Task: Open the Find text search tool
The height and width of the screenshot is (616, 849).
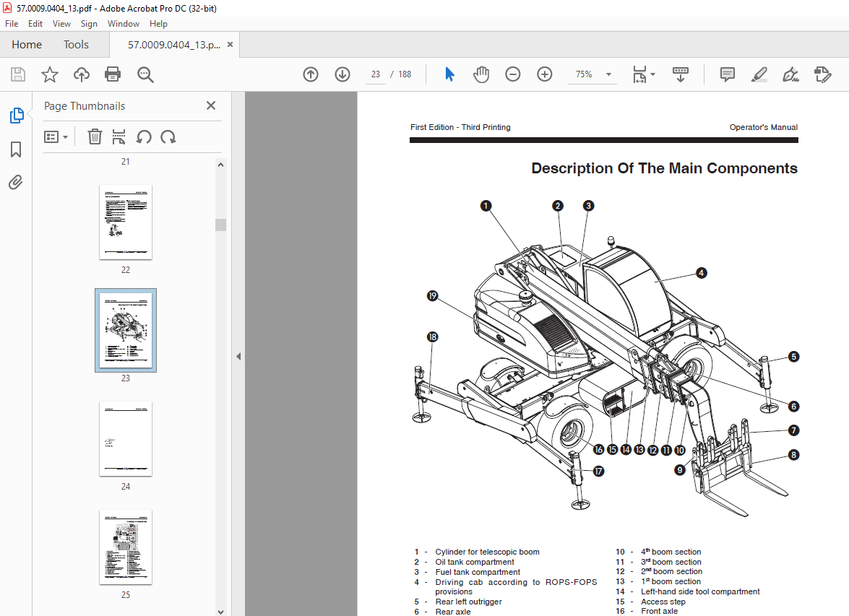Action: [x=145, y=74]
